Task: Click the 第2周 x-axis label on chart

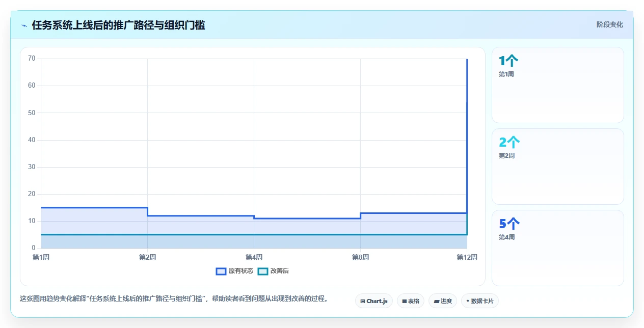Action: coord(147,257)
